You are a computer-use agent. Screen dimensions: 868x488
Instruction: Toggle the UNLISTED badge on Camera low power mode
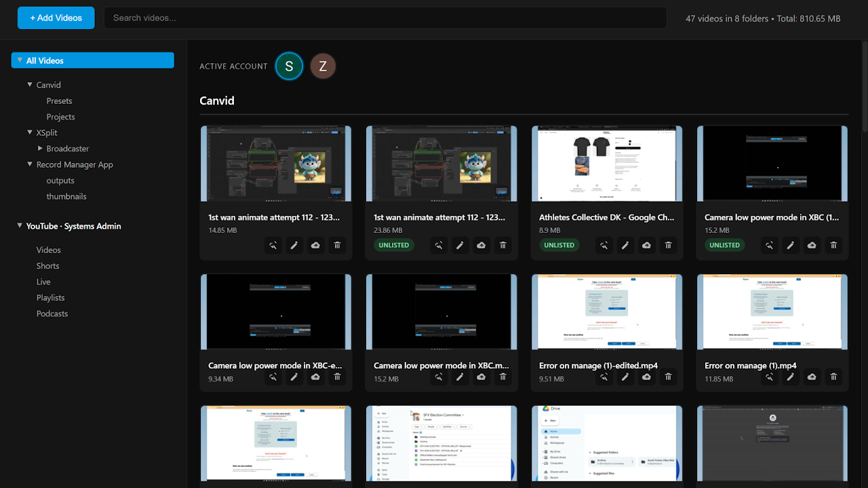point(724,245)
